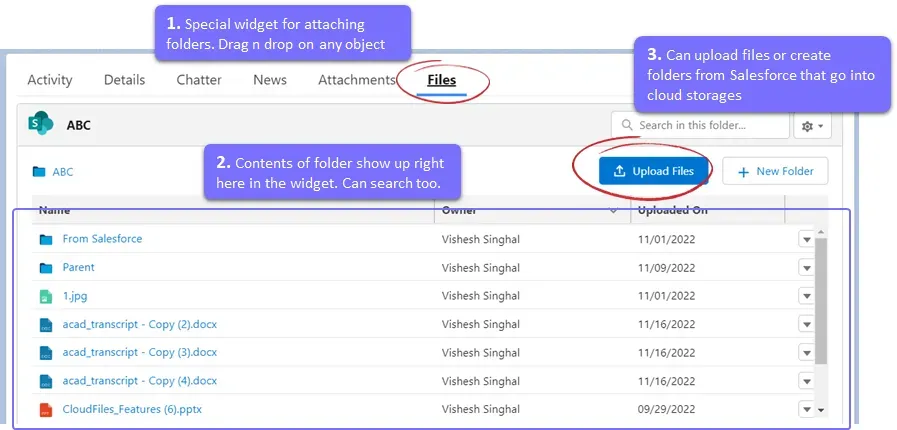Screen dimensions: 897x430
Task: Open acad_transcript - Copy (4).docx
Action: point(140,381)
